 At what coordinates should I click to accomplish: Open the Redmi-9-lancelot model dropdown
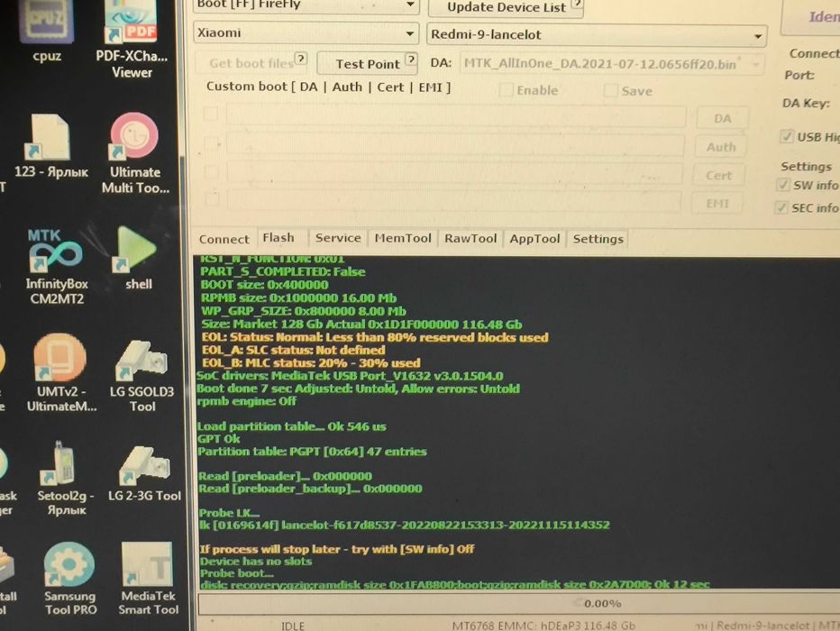[x=757, y=36]
